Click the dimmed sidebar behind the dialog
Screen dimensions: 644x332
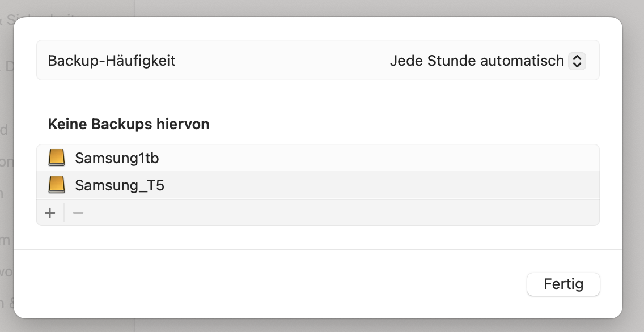pyautogui.click(x=6, y=170)
